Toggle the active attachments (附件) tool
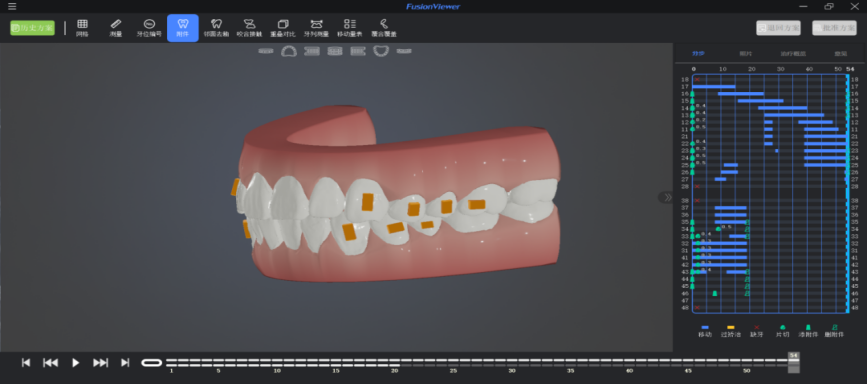 (182, 28)
